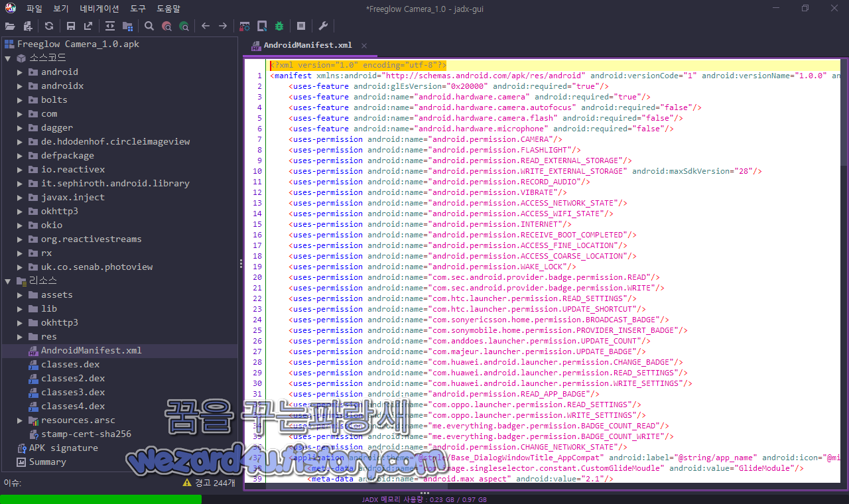Screen dimensions: 849x504
Task: Navigate Back with left arrow icon
Action: (x=206, y=26)
